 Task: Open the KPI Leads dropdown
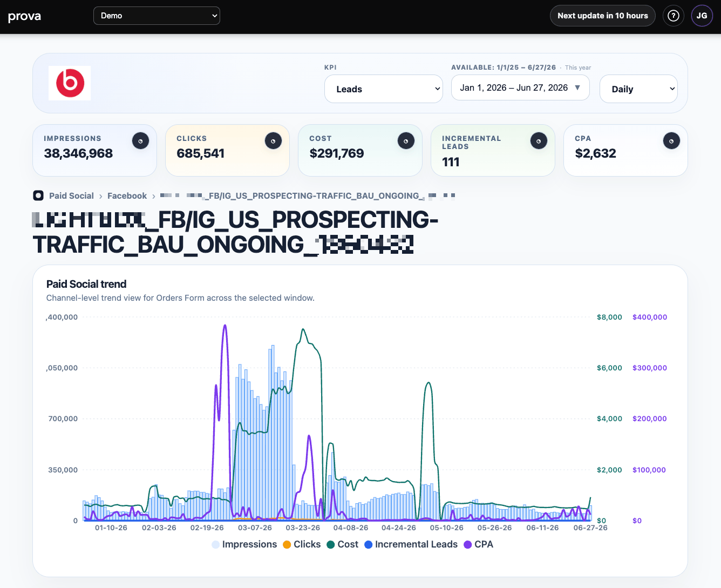click(383, 89)
